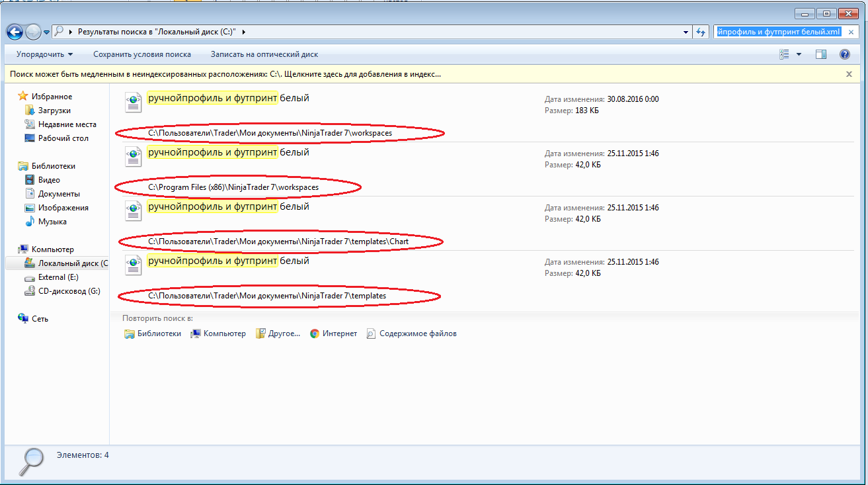Image resolution: width=868 pixels, height=485 pixels.
Task: Open Недавние места in Favorites
Action: [67, 124]
